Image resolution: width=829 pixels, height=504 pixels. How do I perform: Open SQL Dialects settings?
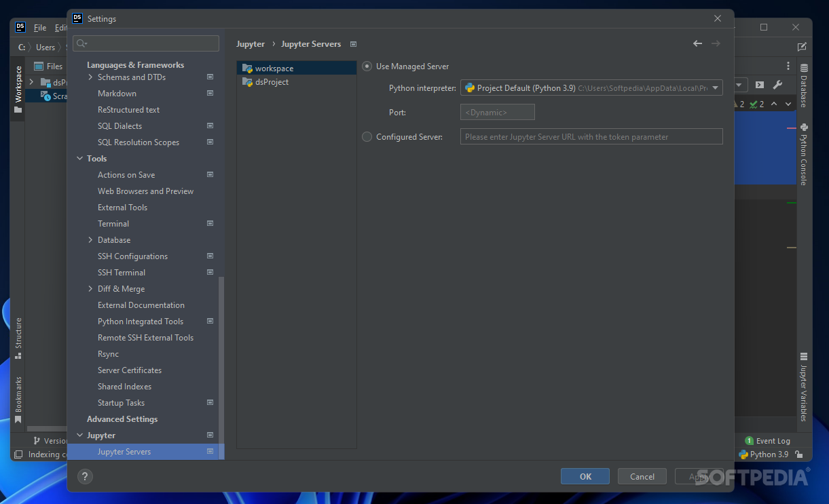pos(120,126)
